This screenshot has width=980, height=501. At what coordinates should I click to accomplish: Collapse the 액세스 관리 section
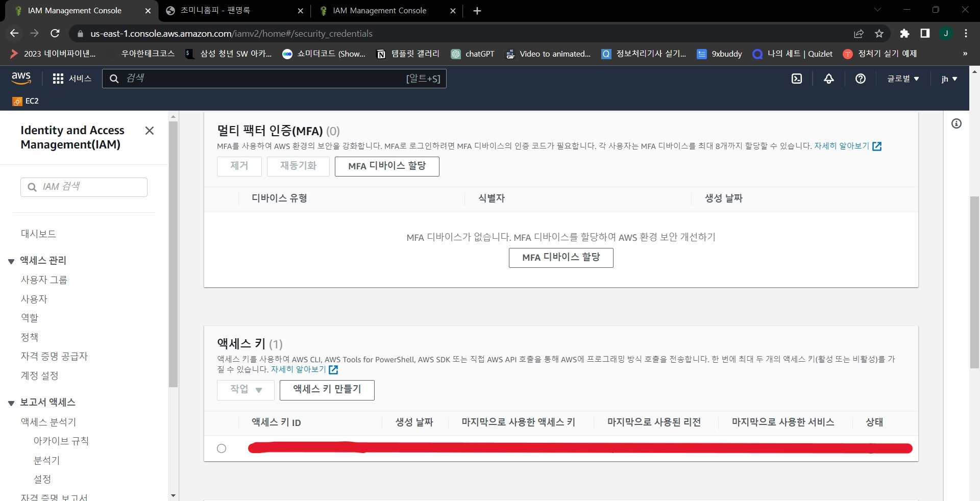pos(11,261)
